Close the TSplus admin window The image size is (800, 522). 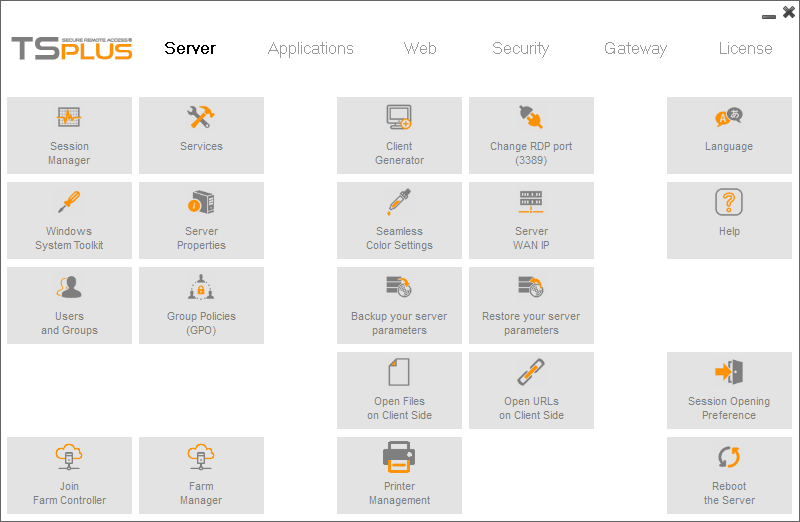(789, 12)
